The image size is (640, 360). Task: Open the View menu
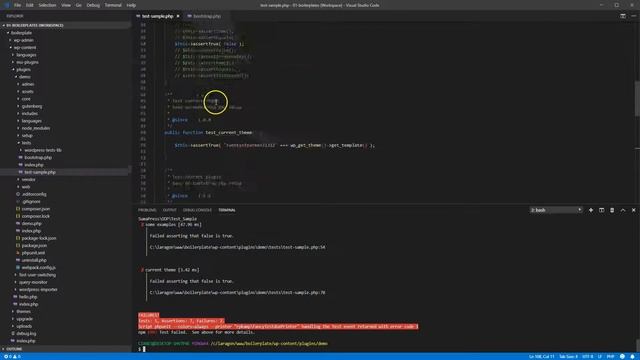tap(66, 5)
